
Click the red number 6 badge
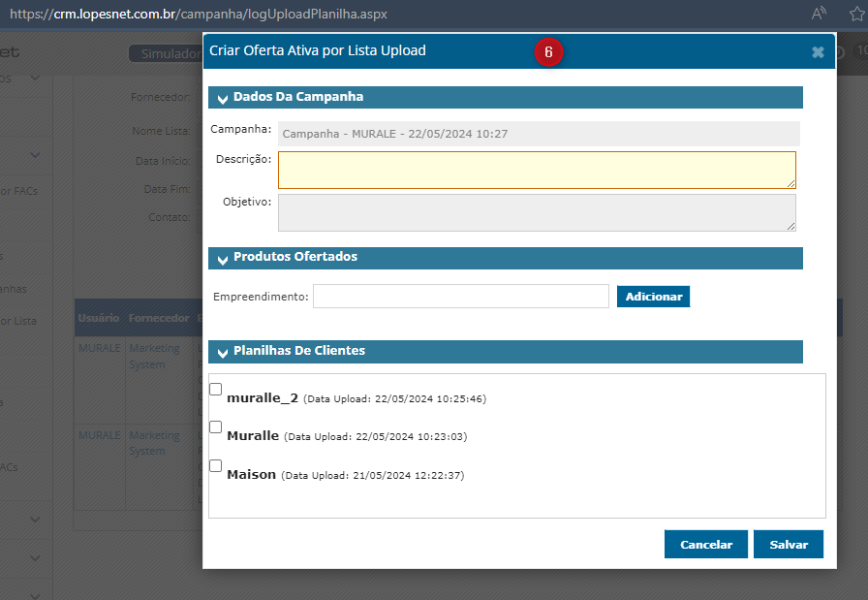pyautogui.click(x=548, y=53)
